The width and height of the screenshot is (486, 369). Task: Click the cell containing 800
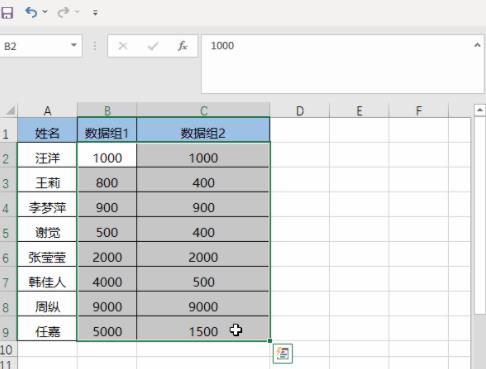(107, 180)
